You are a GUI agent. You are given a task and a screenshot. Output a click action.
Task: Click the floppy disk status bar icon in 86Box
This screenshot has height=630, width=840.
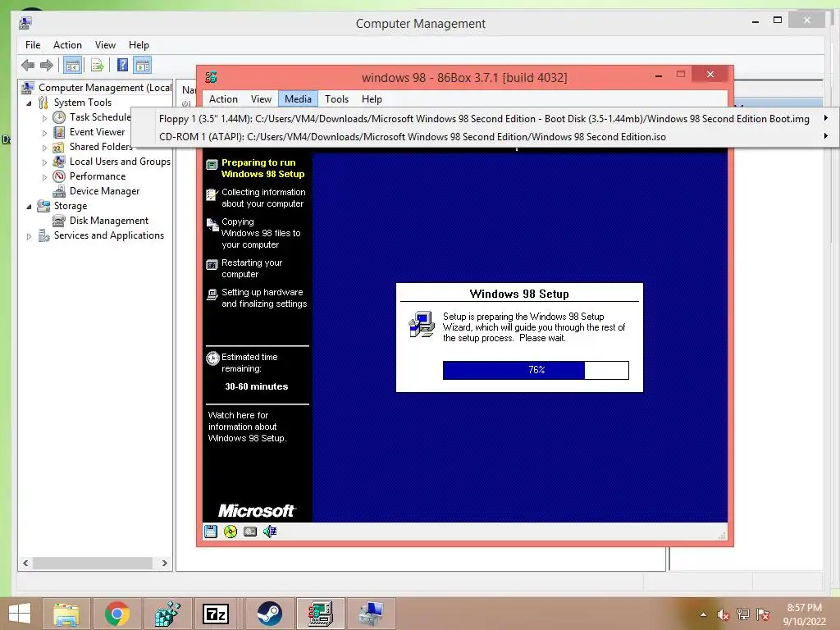(x=211, y=532)
